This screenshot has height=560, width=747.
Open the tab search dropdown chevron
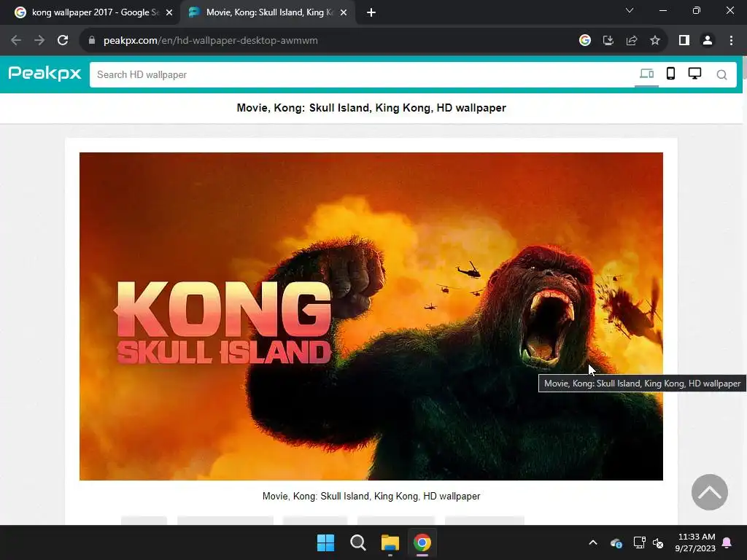coord(630,10)
